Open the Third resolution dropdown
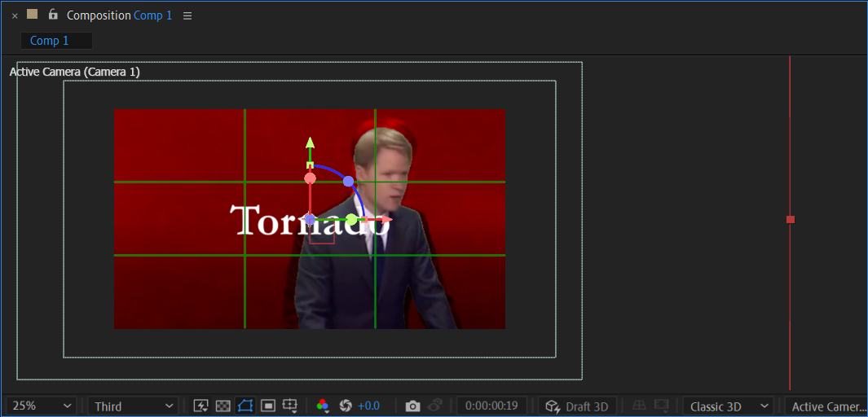This screenshot has width=868, height=417. pyautogui.click(x=134, y=406)
